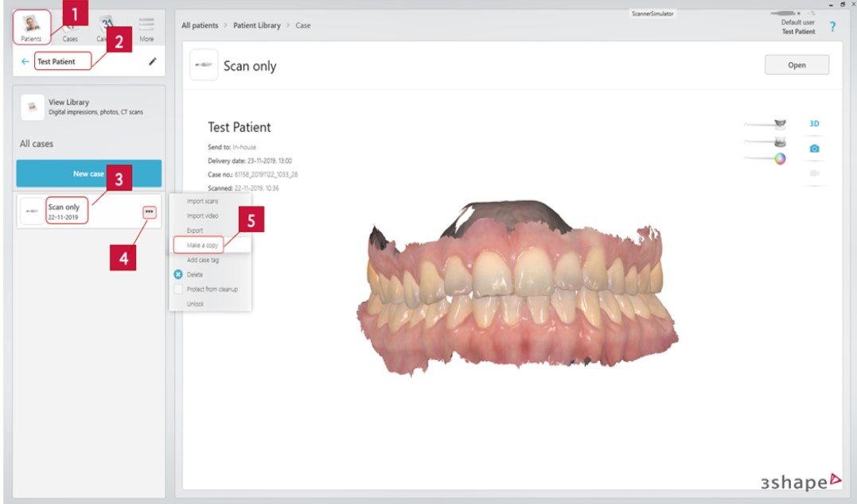Choose Delete from context menu
Image resolution: width=857 pixels, height=504 pixels.
coord(195,275)
